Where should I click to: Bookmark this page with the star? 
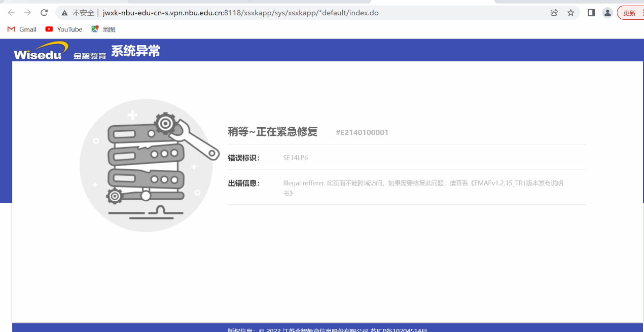coord(570,13)
